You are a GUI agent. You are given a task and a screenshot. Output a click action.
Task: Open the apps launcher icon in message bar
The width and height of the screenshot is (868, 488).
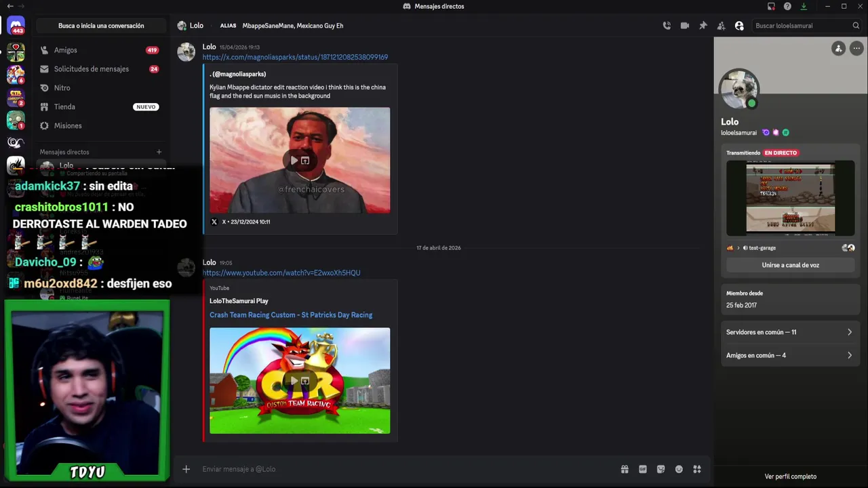697,469
